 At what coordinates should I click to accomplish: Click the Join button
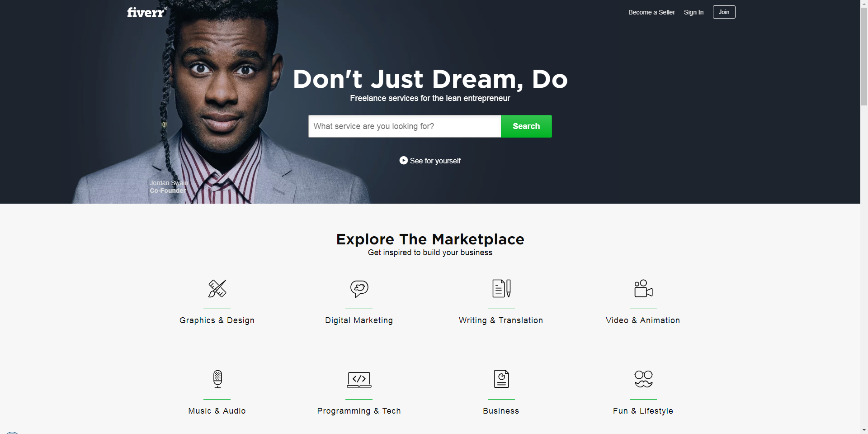tap(724, 12)
